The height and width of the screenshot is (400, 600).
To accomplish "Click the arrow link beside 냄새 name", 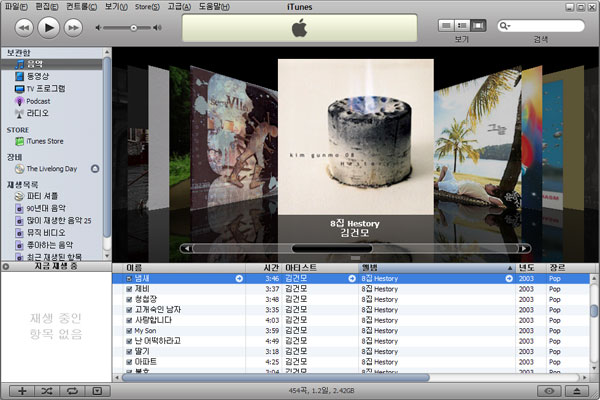I will pos(239,279).
